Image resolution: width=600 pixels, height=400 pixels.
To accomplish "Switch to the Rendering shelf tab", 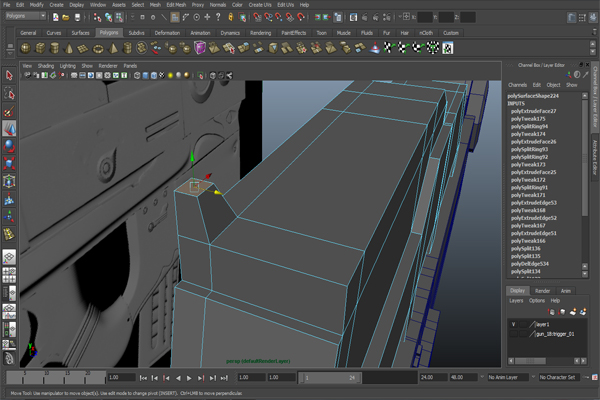I will click(x=260, y=33).
